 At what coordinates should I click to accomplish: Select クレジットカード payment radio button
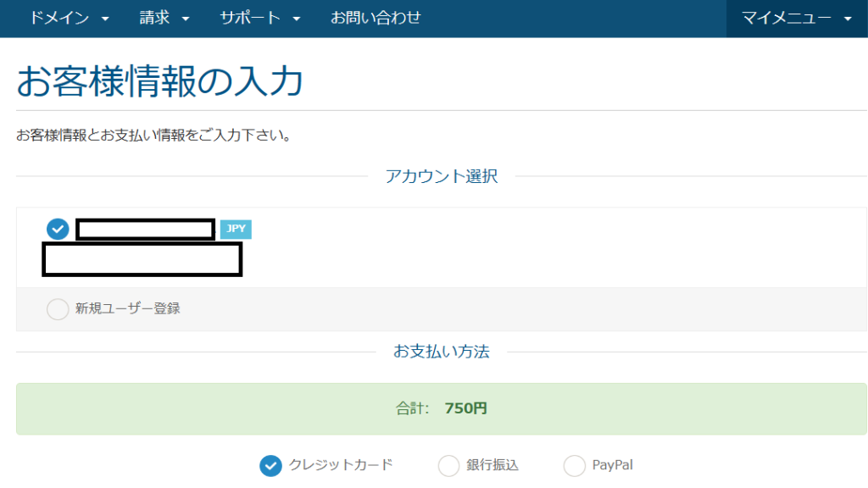click(271, 465)
